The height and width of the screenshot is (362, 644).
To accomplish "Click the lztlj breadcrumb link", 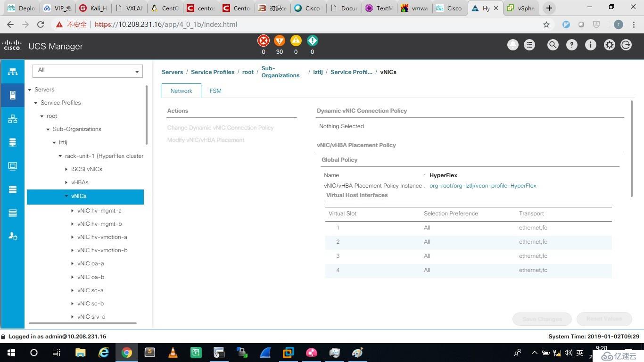I will coord(318,72).
